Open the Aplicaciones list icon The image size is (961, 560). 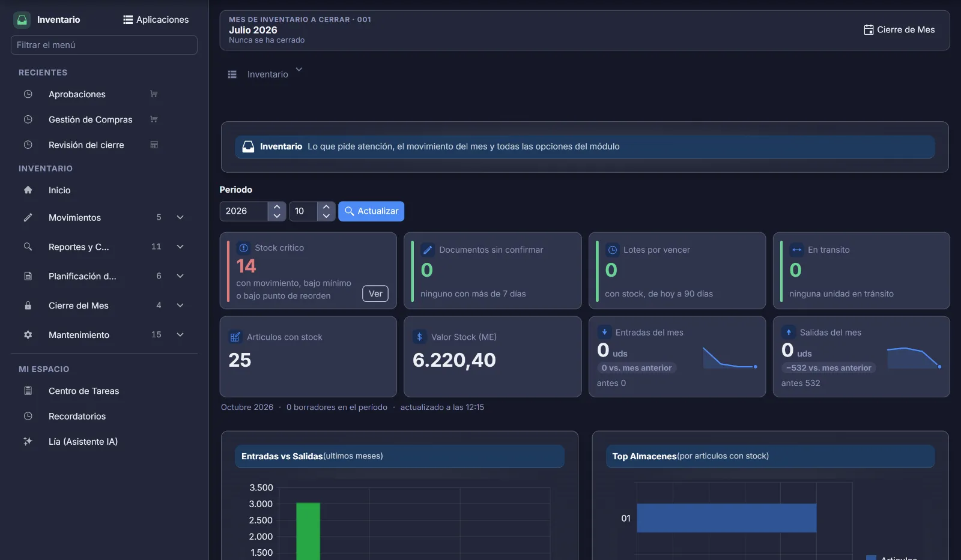tap(128, 20)
